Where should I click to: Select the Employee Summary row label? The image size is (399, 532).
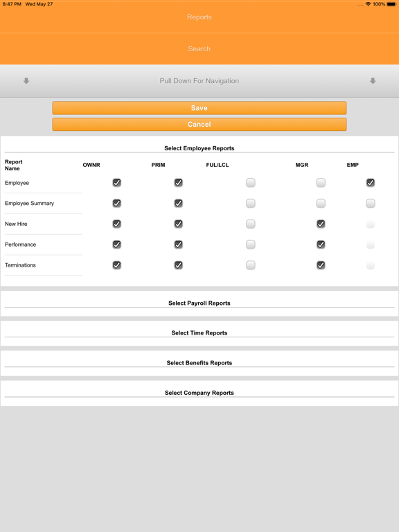(30, 203)
